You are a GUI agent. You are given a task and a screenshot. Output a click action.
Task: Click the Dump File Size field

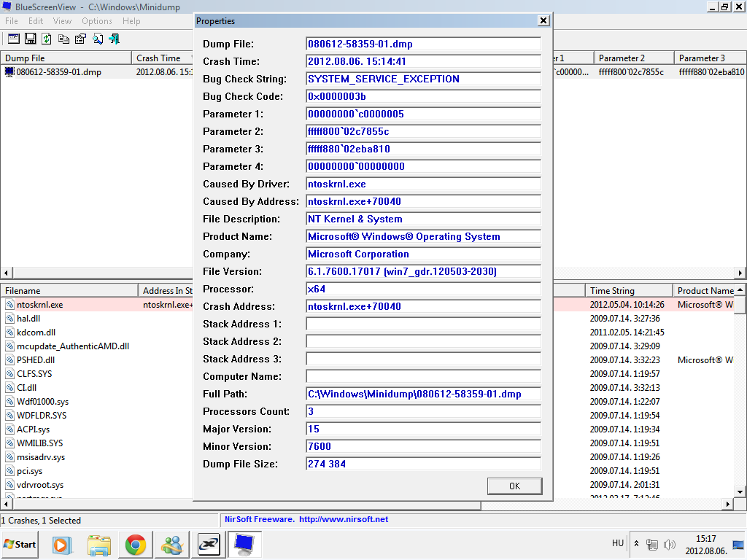click(424, 464)
